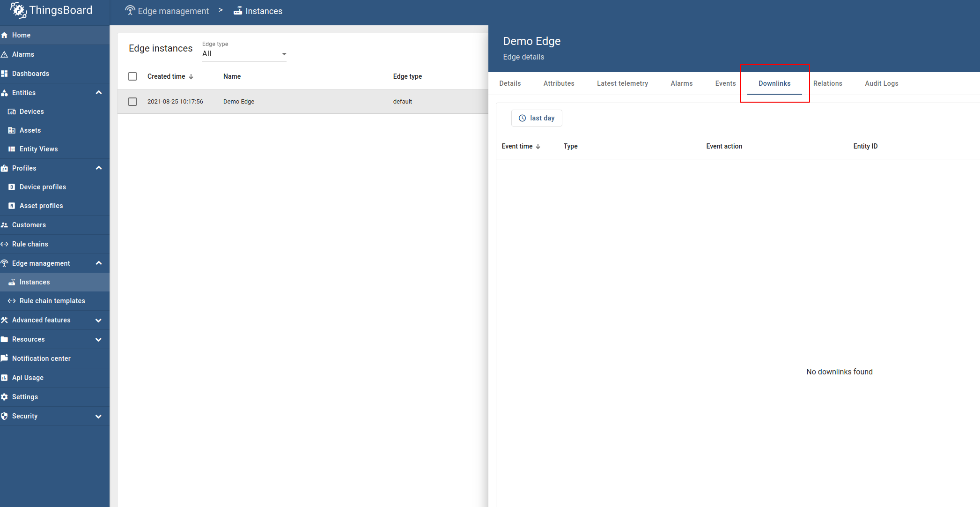Click the last day time filter button
The width and height of the screenshot is (980, 507).
point(537,118)
